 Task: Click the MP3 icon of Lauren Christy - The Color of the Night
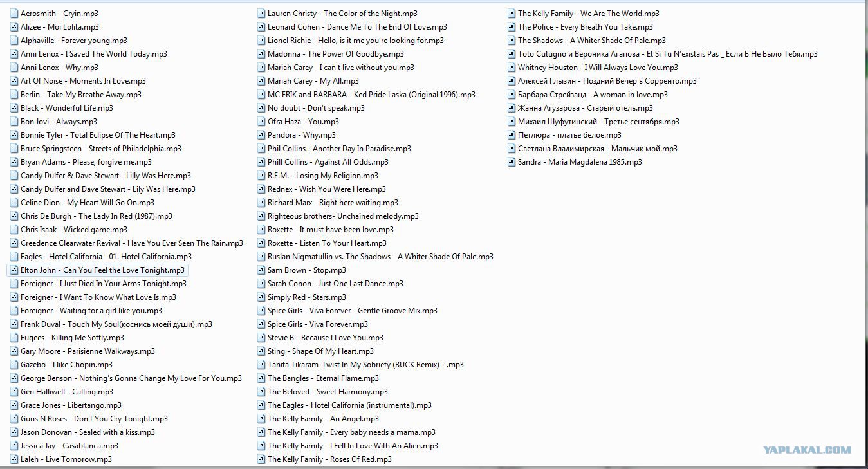click(x=261, y=14)
